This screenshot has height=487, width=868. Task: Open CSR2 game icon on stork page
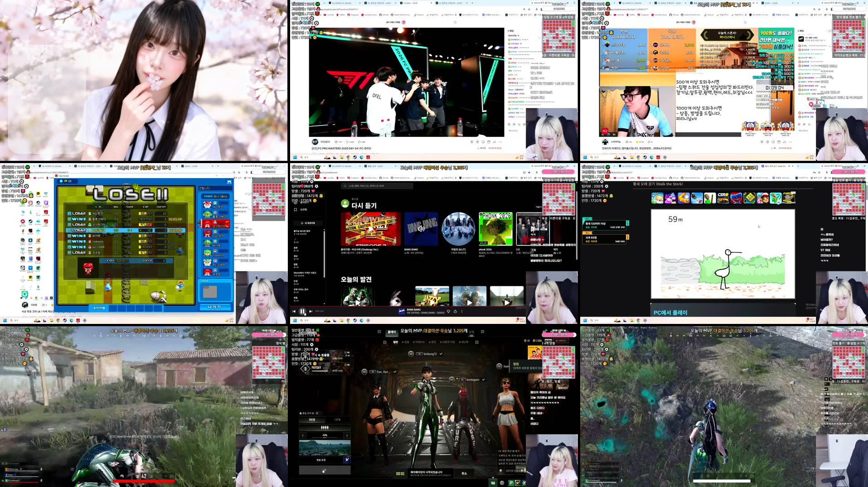(x=723, y=198)
